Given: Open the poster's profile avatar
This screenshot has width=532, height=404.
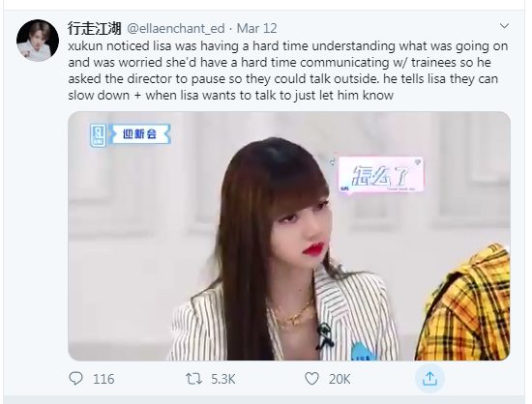Looking at the screenshot, I should pos(38,41).
